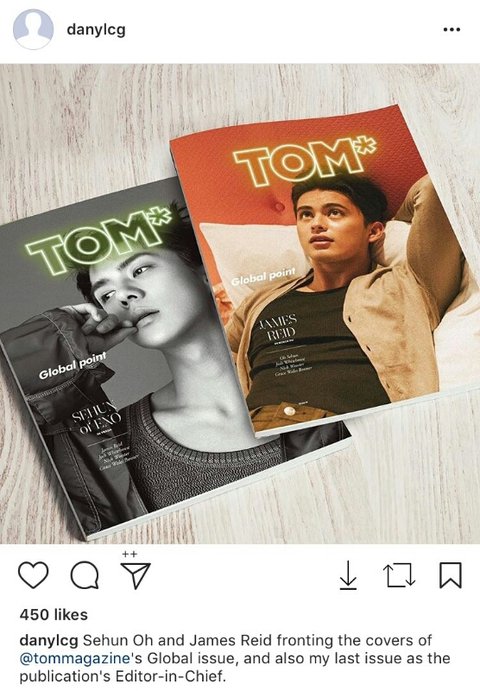Save post with the bookmark icon
The image size is (480, 691).
tap(450, 575)
